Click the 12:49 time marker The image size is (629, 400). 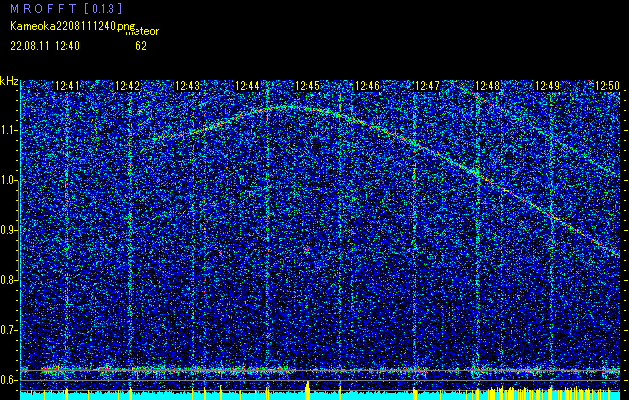(547, 86)
